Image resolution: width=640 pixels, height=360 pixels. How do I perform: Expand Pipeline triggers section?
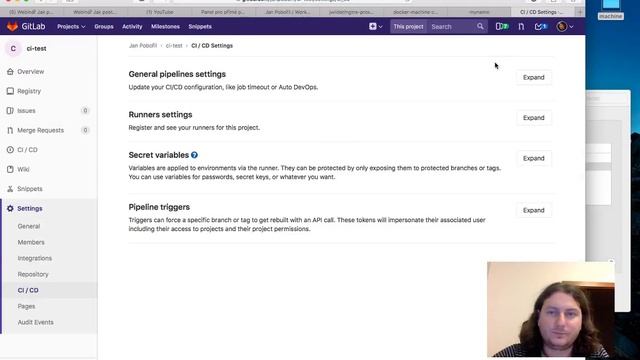(534, 210)
